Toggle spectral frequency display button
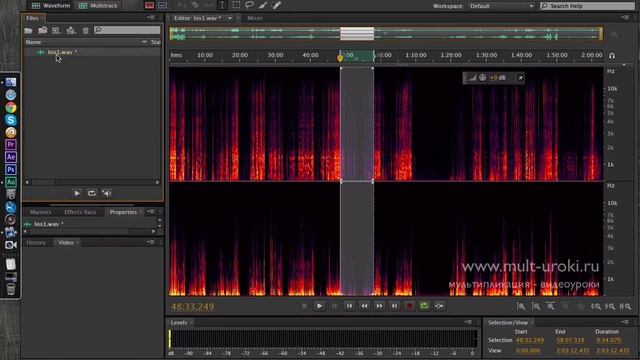The width and height of the screenshot is (640, 360). (149, 5)
